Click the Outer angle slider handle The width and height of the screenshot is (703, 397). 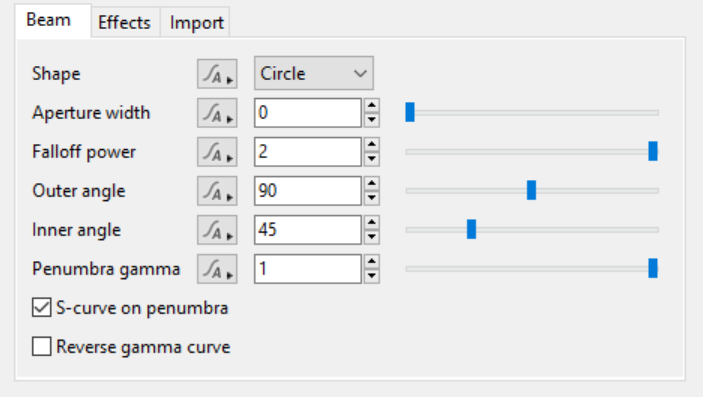tap(531, 191)
